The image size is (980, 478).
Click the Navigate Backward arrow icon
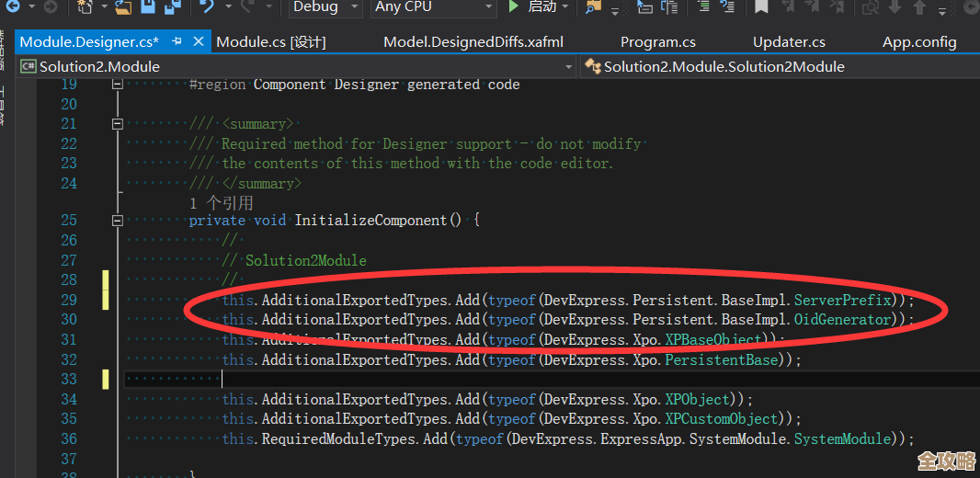[x=13, y=7]
